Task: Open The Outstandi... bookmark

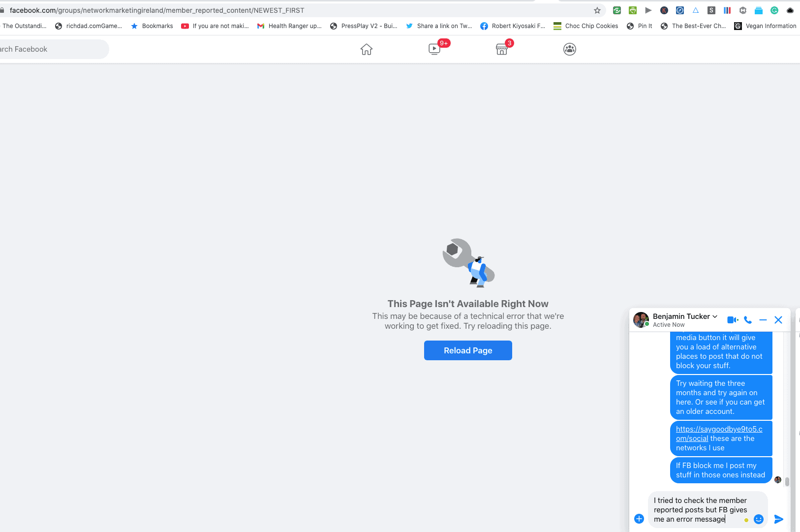Action: pos(24,26)
